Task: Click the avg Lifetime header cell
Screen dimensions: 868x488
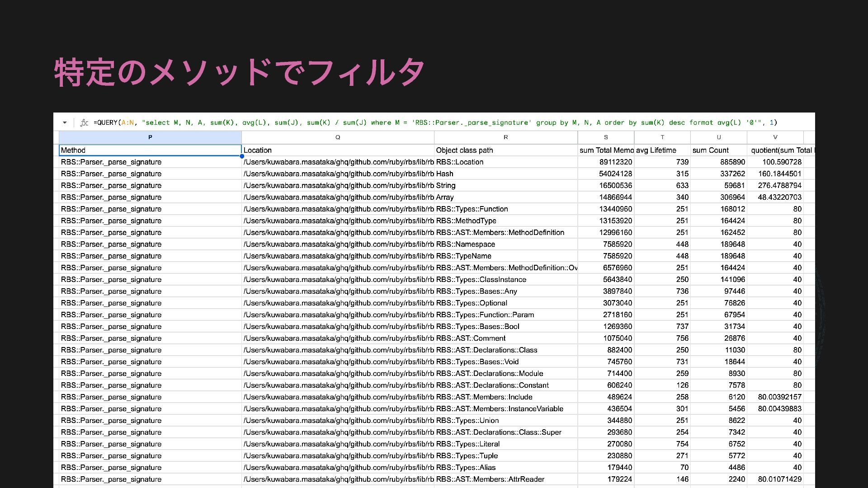Action: tap(662, 150)
